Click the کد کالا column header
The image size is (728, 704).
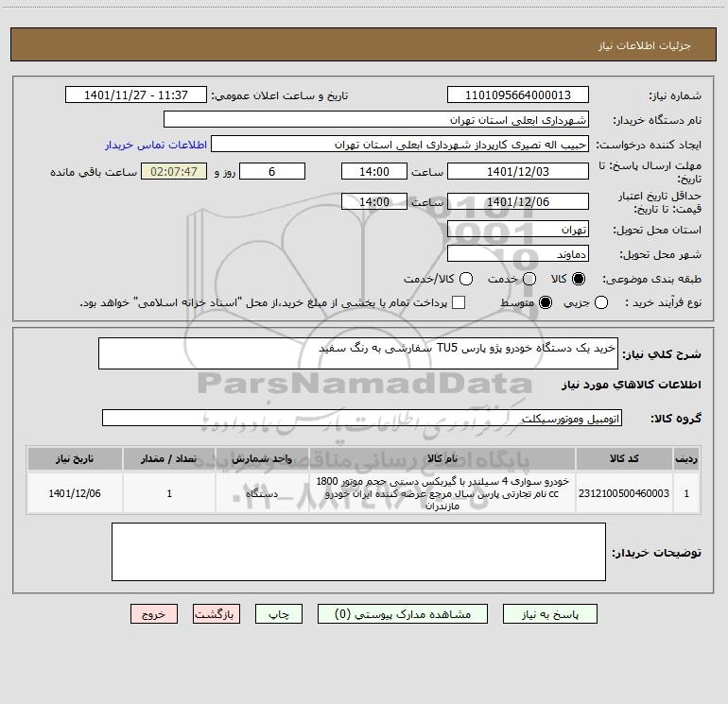coord(624,458)
